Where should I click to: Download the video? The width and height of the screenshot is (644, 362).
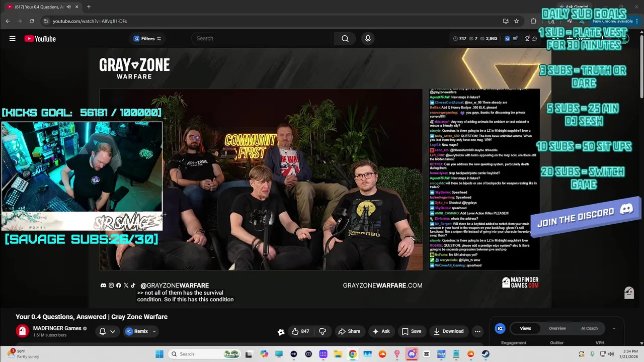coord(449,331)
